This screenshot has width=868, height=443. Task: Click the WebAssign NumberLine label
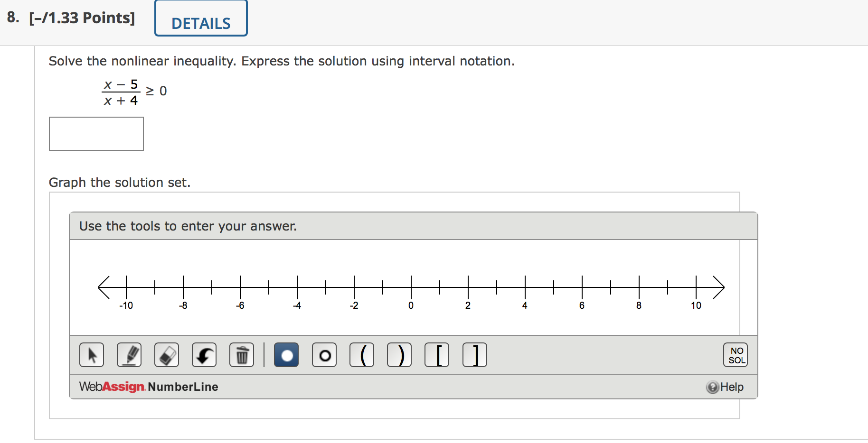(x=148, y=387)
